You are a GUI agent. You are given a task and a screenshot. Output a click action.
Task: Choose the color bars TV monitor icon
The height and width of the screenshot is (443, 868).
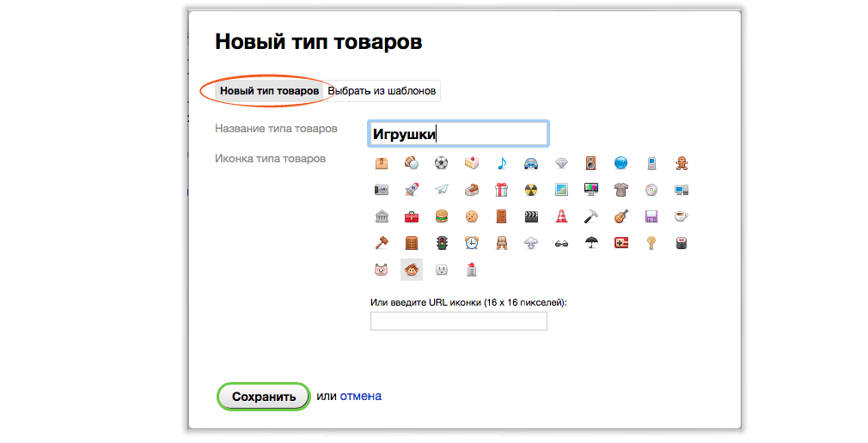[x=591, y=190]
